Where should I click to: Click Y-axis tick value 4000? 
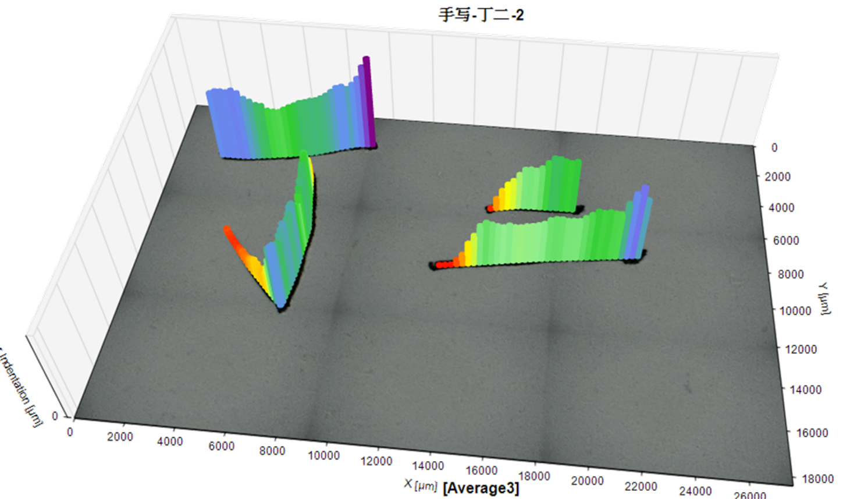(781, 207)
